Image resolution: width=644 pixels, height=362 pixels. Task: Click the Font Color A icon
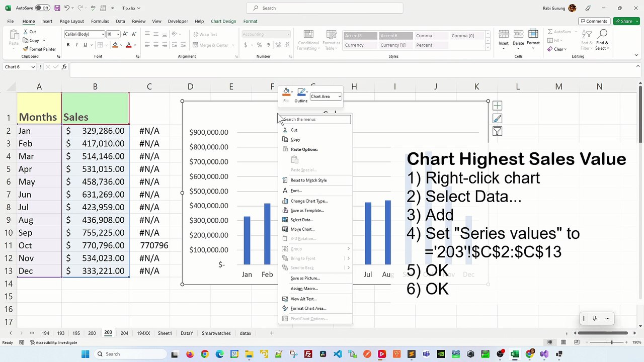[128, 45]
